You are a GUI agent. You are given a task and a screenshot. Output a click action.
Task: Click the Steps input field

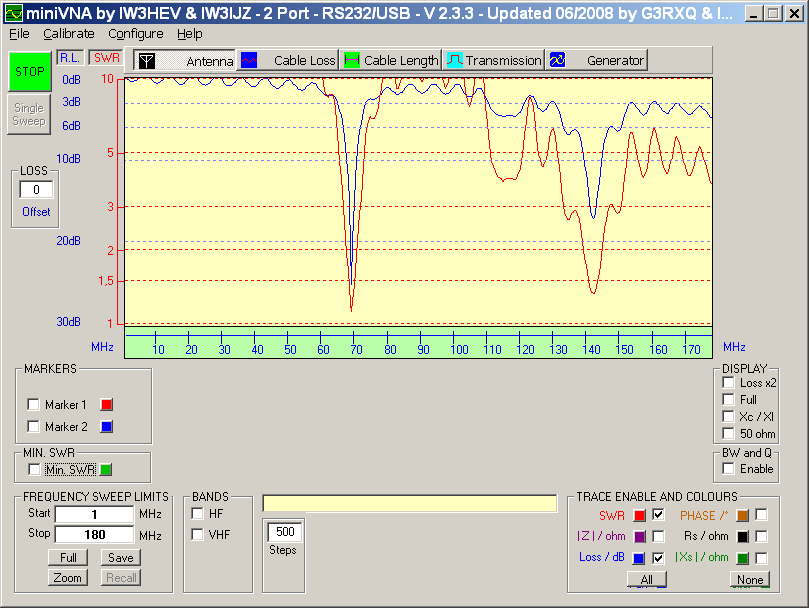click(285, 532)
